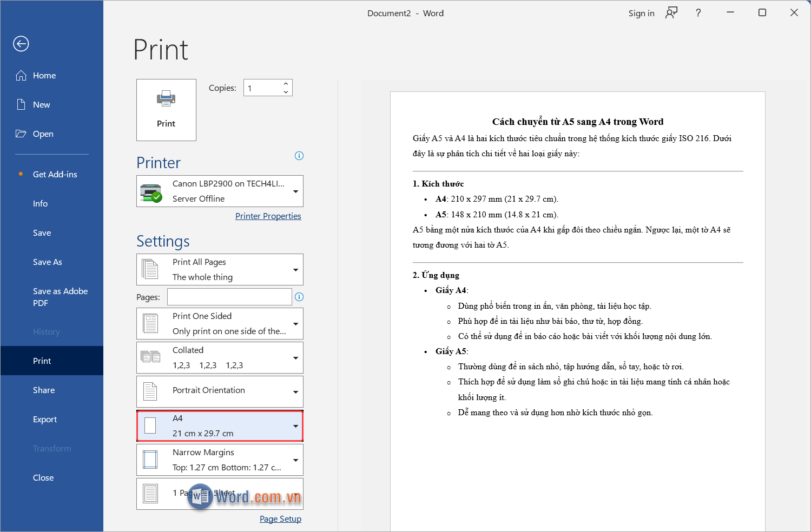The image size is (811, 532).
Task: Click into the Copies number field
Action: tap(262, 88)
